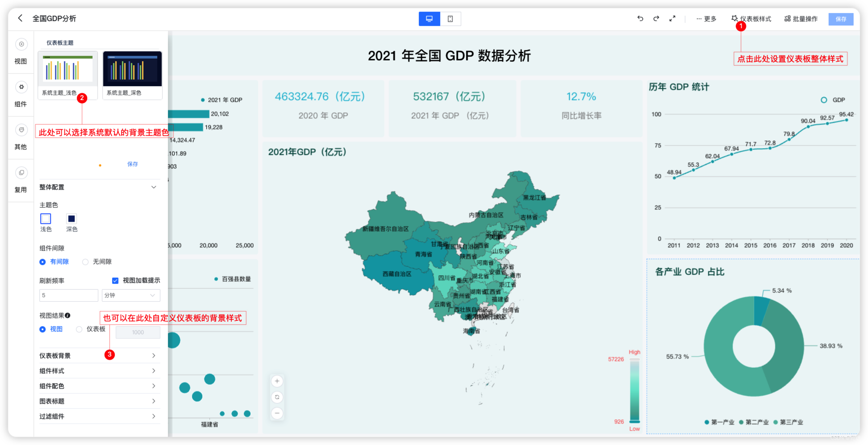Enable the 视图加载提示 checkbox
The height and width of the screenshot is (445, 868).
coord(115,280)
